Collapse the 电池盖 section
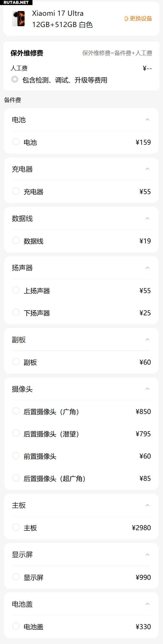 coord(147,604)
